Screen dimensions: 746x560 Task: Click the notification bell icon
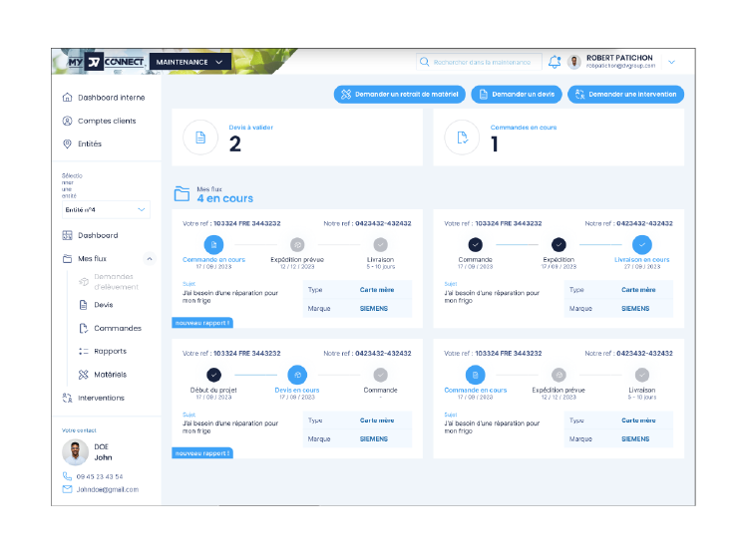[x=555, y=62]
